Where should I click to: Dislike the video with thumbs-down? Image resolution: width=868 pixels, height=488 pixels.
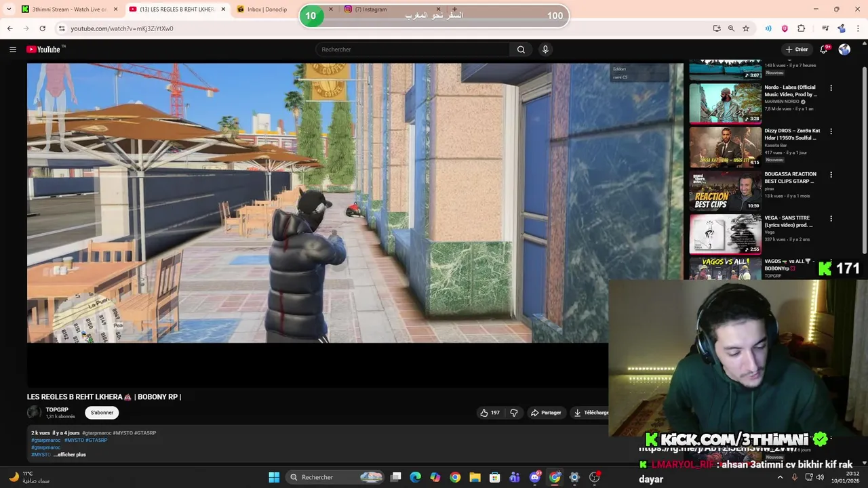(x=514, y=413)
